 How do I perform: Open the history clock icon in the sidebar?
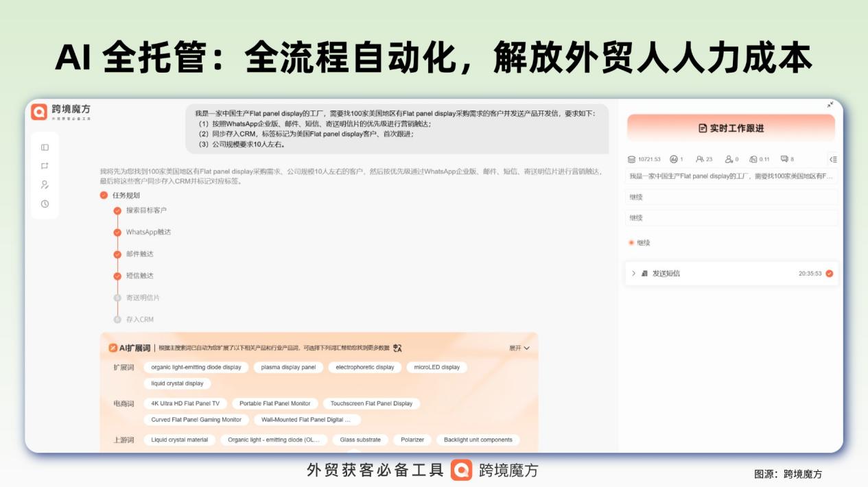pyautogui.click(x=45, y=204)
